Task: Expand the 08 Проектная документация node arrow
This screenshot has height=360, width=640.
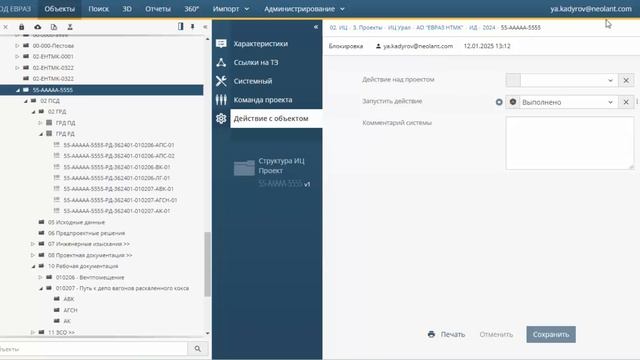Action: pyautogui.click(x=33, y=255)
